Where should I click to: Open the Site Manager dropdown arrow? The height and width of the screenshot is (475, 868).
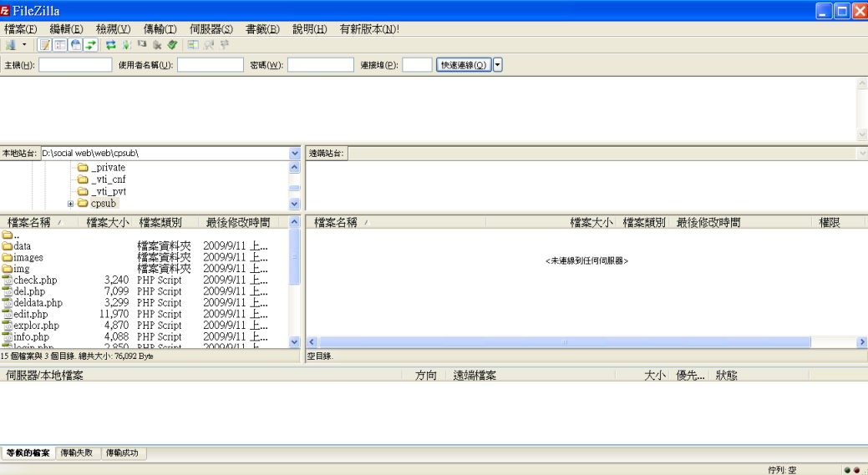coord(24,45)
